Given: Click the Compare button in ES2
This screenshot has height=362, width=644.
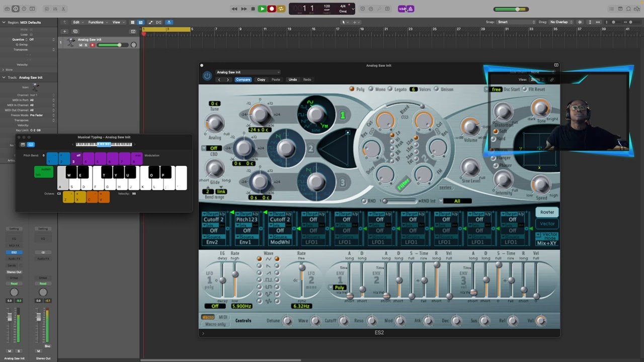Looking at the screenshot, I should [x=243, y=79].
